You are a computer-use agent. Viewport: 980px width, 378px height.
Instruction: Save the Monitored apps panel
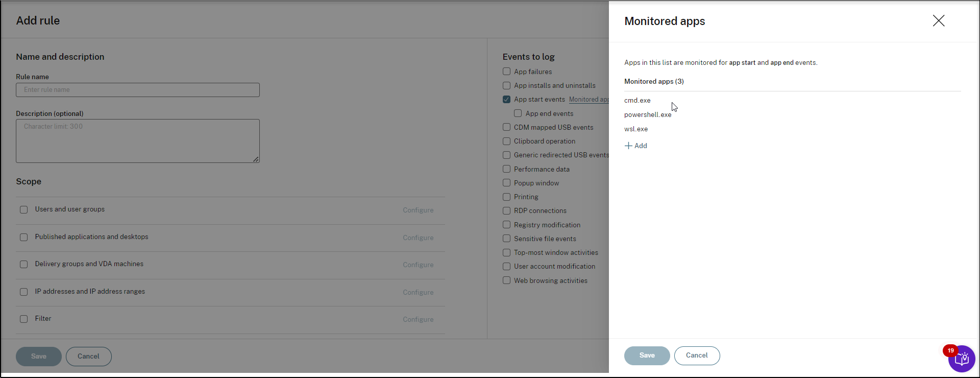pos(647,356)
